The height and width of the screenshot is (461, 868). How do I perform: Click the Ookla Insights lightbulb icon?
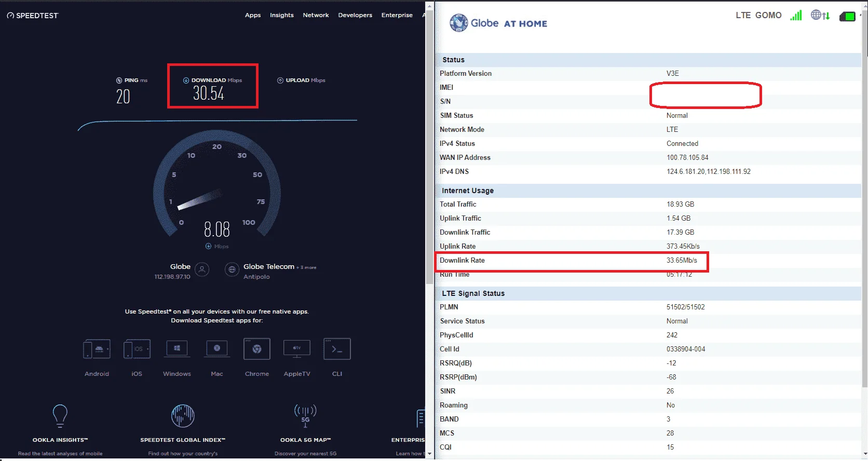tap(60, 416)
